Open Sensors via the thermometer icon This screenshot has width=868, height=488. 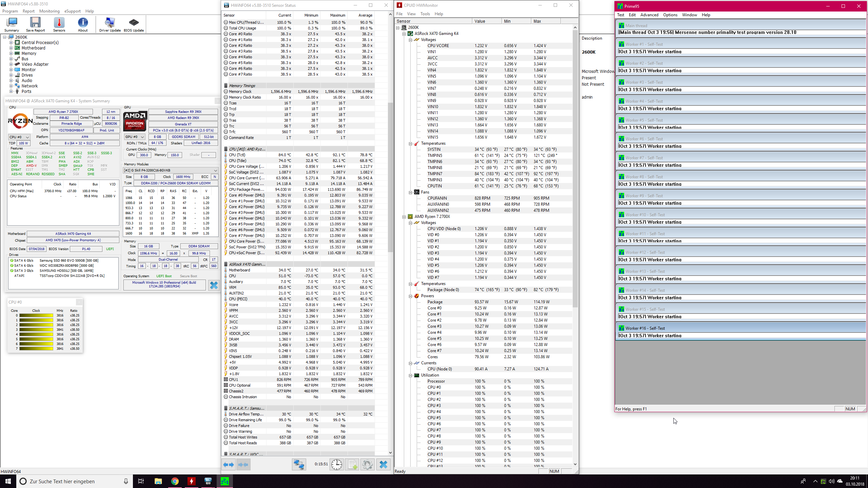(59, 24)
